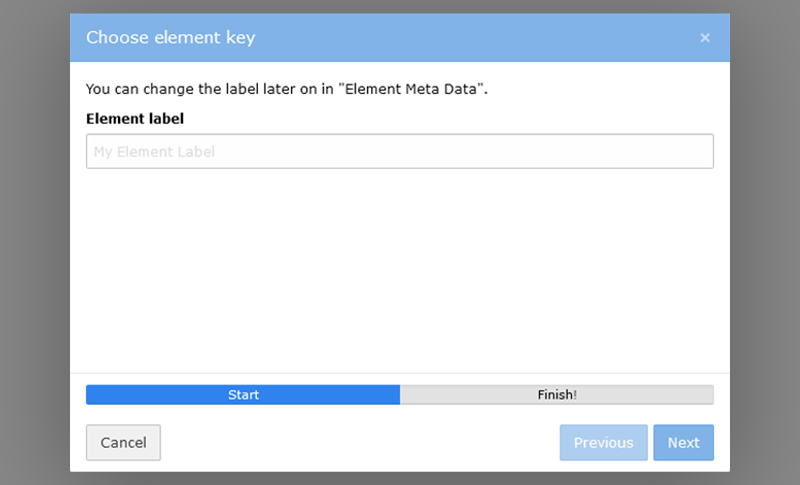Close the Choose element key dialog
The image size is (800, 485).
705,38
